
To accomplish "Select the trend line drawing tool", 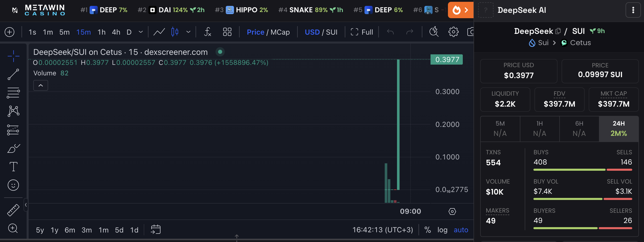I will (x=13, y=74).
